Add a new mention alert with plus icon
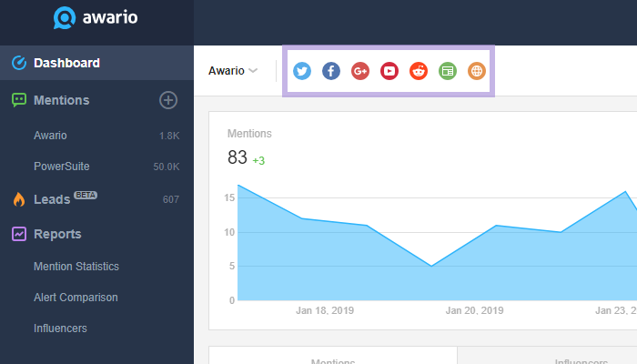The height and width of the screenshot is (364, 637). (168, 100)
